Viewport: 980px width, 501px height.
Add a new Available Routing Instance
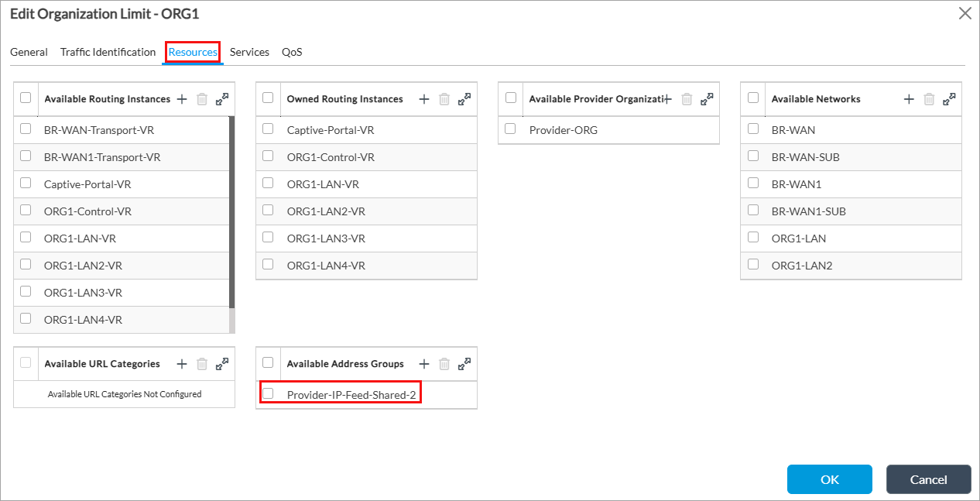181,99
